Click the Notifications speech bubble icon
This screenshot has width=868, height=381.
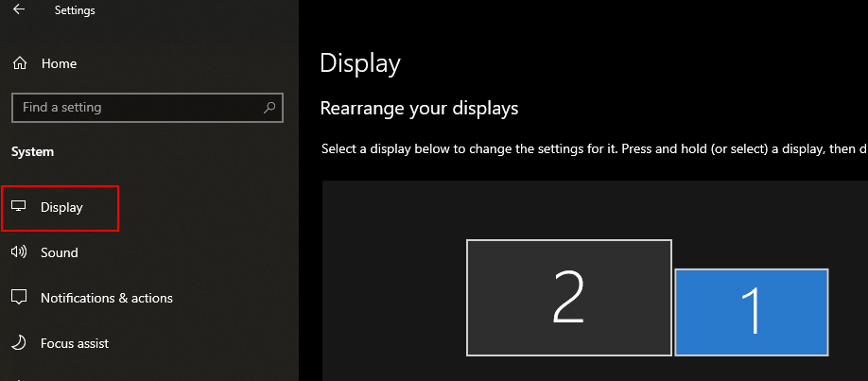(19, 298)
